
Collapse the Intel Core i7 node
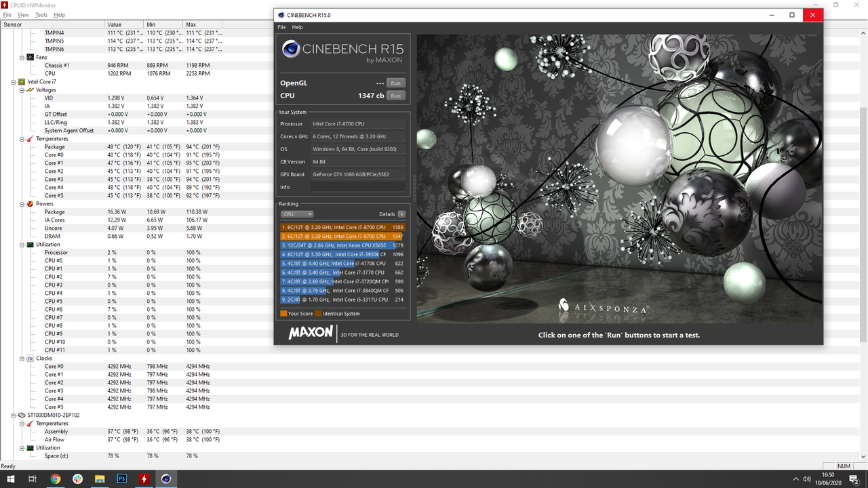click(14, 81)
